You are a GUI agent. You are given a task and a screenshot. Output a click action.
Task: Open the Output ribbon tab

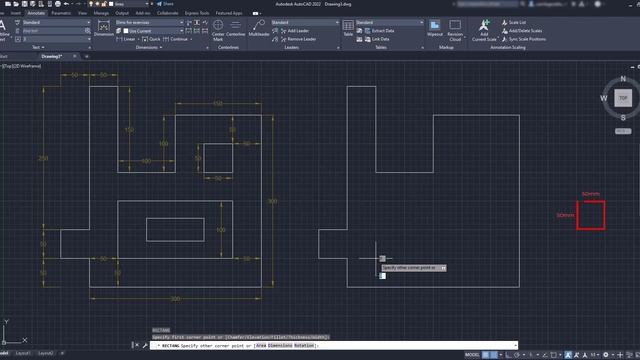(122, 13)
